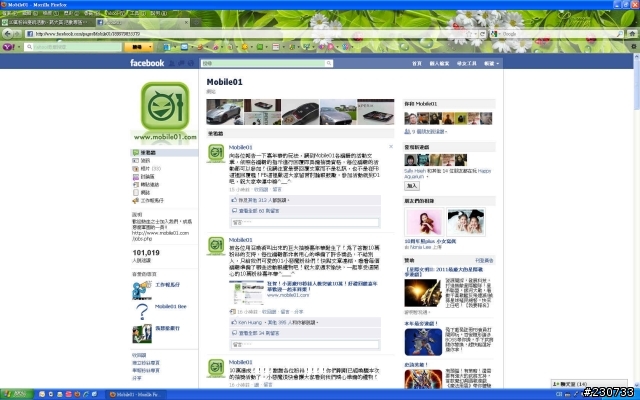Open the dropdown arrow beside the Yahoo mail icon
Viewport: 640px width, 400px height.
(x=191, y=47)
